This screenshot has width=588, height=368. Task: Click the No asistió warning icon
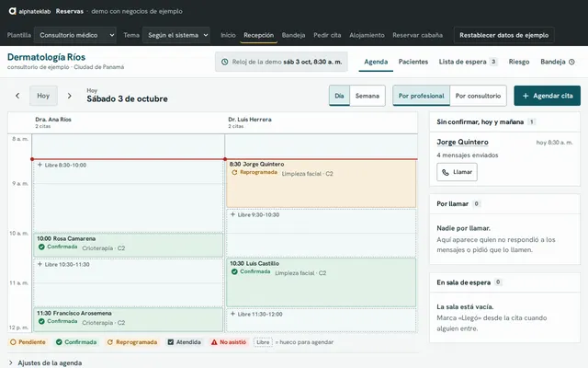[x=214, y=342]
